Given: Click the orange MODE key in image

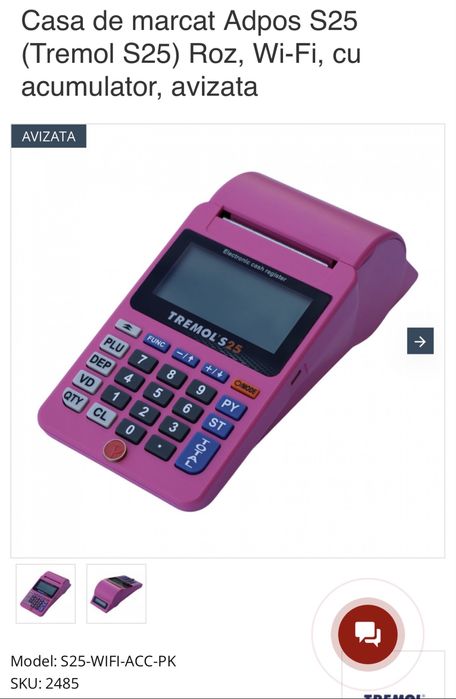Looking at the screenshot, I should click(x=245, y=389).
